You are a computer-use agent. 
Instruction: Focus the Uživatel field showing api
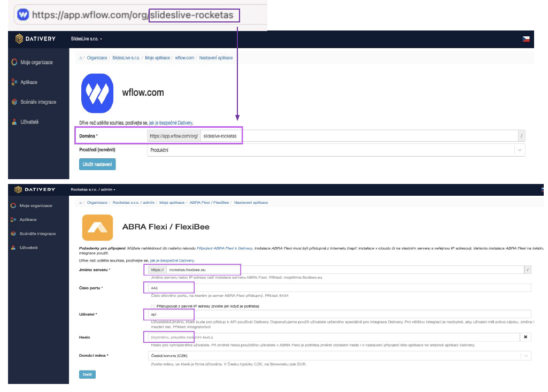pos(339,314)
